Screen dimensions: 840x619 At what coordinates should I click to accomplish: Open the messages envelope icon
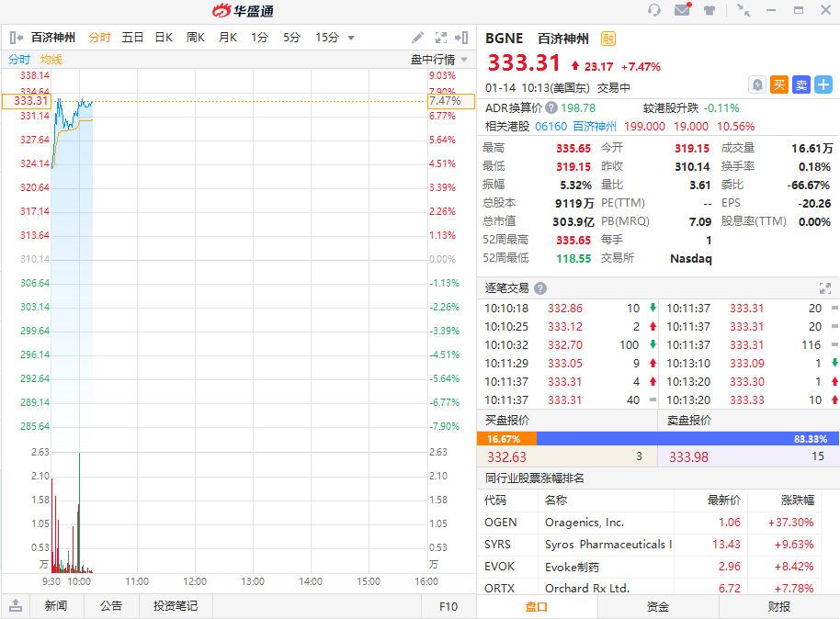click(683, 9)
